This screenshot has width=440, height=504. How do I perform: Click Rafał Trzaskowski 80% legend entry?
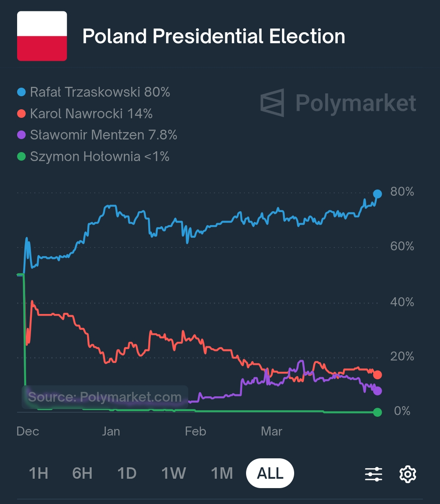[x=94, y=92]
